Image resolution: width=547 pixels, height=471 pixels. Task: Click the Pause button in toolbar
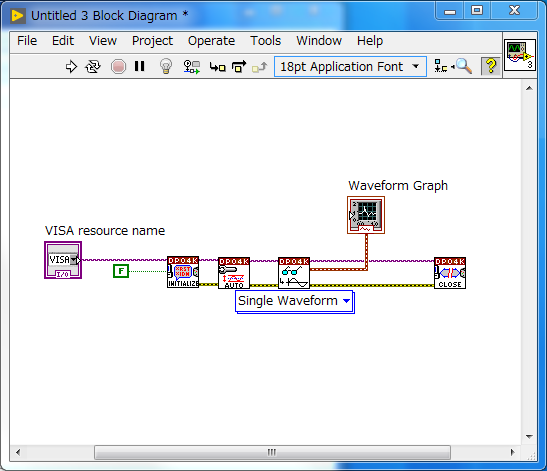point(140,66)
